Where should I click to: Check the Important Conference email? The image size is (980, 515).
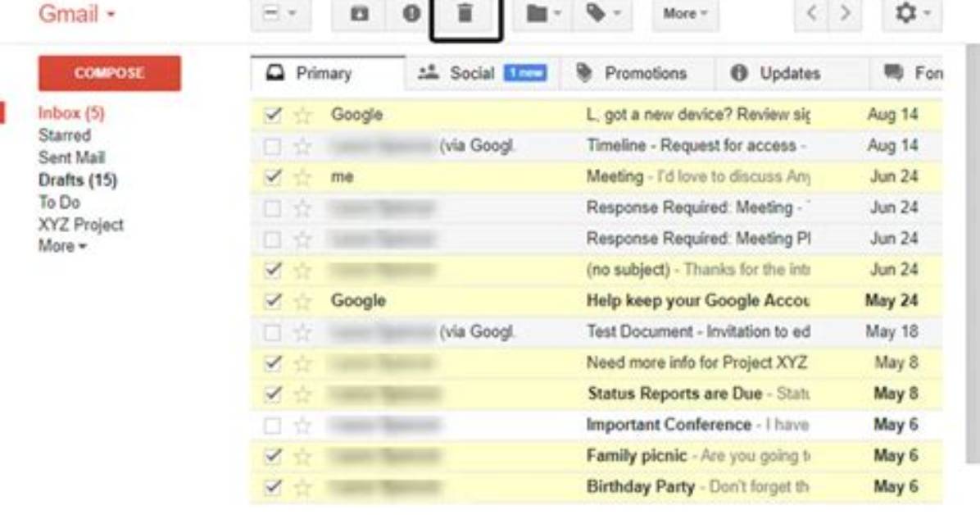(x=273, y=426)
